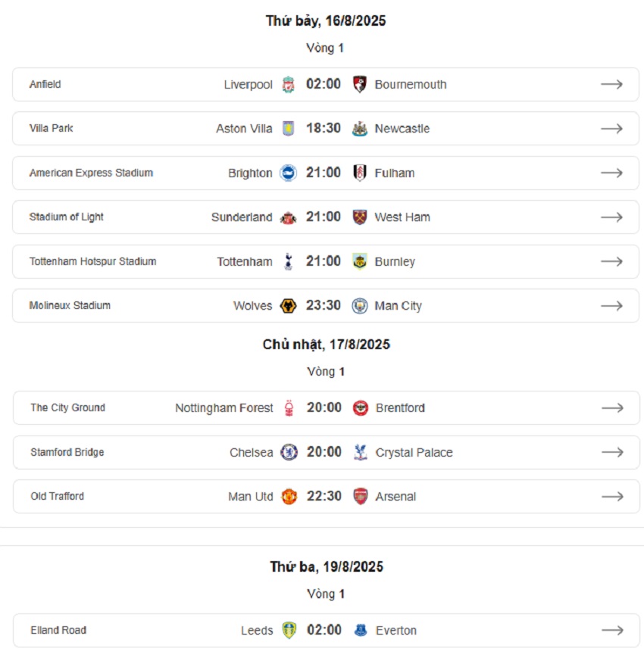Select the Aston Villa badge icon

click(288, 128)
